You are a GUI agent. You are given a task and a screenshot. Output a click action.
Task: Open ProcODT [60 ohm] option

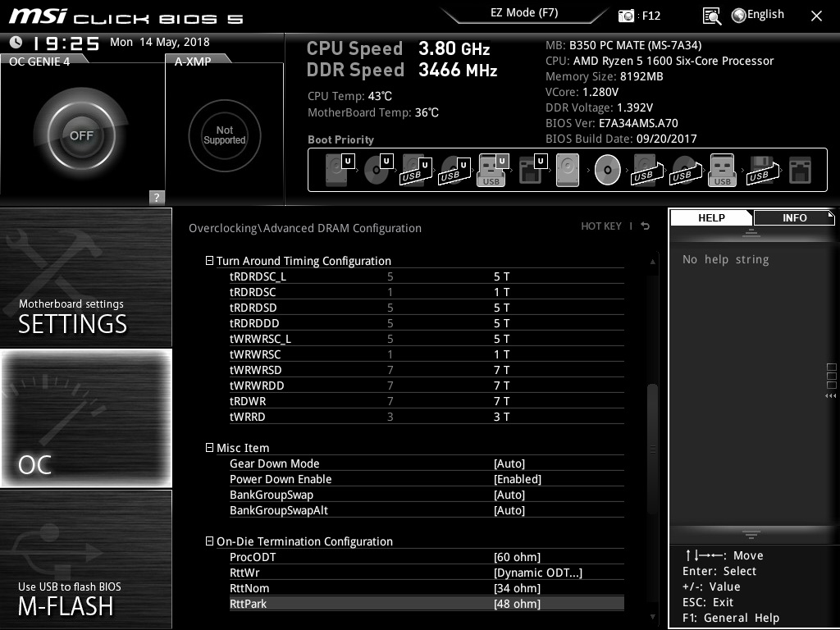(517, 557)
